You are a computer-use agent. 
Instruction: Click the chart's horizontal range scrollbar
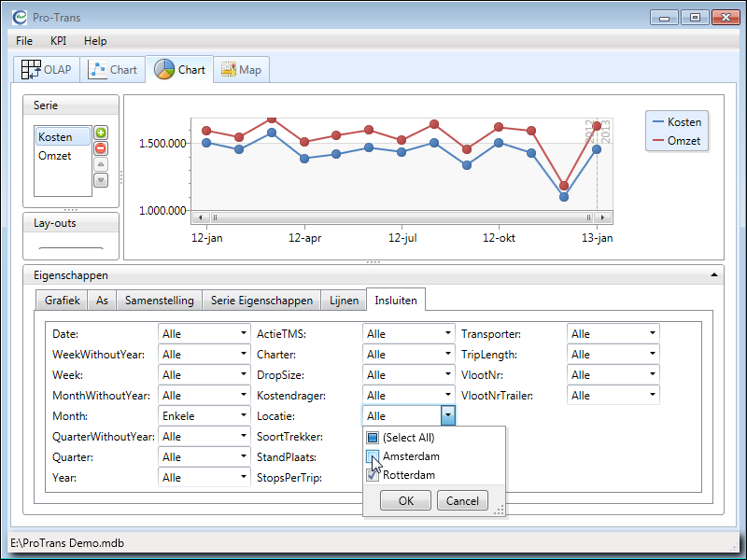click(x=402, y=217)
